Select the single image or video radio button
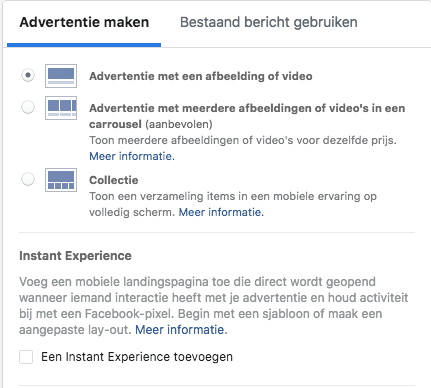The image size is (431, 388). coord(28,75)
